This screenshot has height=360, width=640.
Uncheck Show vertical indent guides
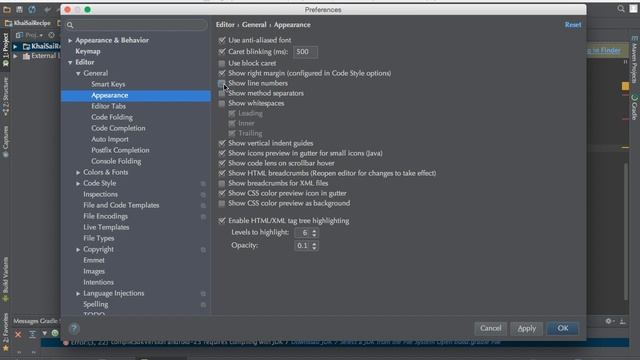click(x=222, y=143)
